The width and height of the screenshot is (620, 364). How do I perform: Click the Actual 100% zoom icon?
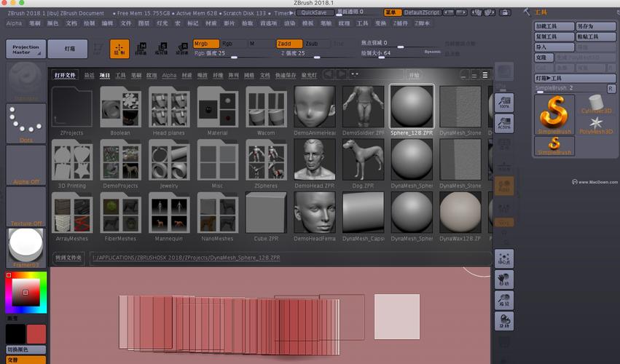coord(504,103)
